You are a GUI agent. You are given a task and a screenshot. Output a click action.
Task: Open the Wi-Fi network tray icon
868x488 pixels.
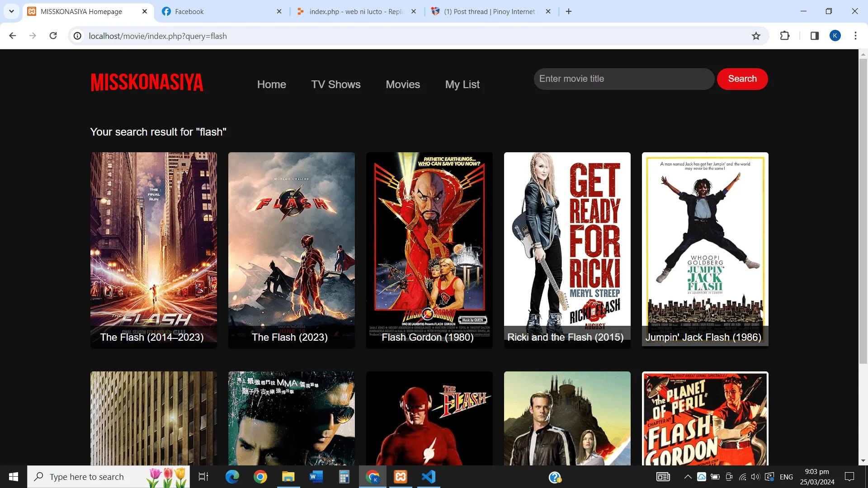click(742, 477)
